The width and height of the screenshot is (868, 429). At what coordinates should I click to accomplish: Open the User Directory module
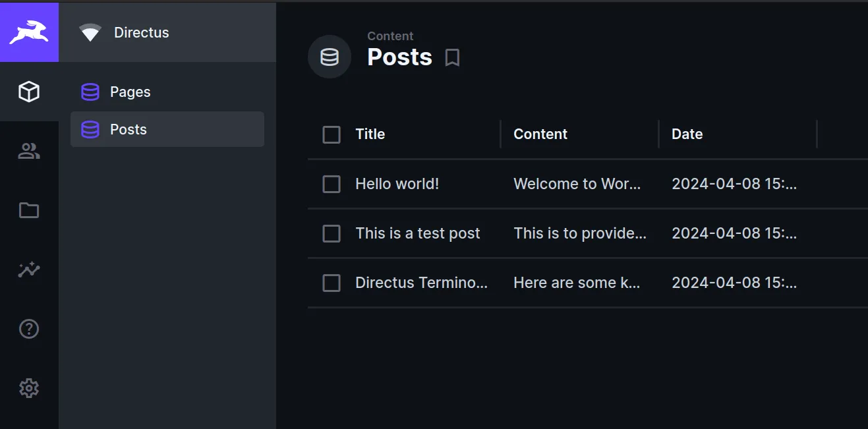point(29,151)
